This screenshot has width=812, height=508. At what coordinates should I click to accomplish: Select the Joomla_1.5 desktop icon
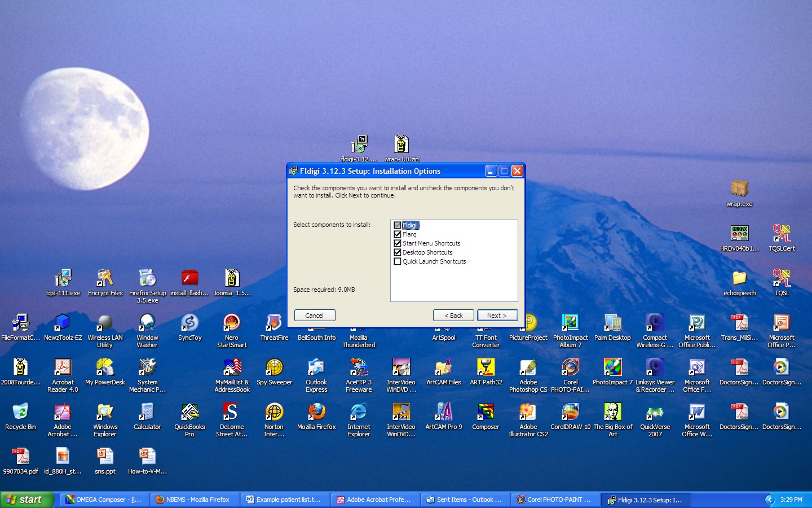[x=232, y=278]
